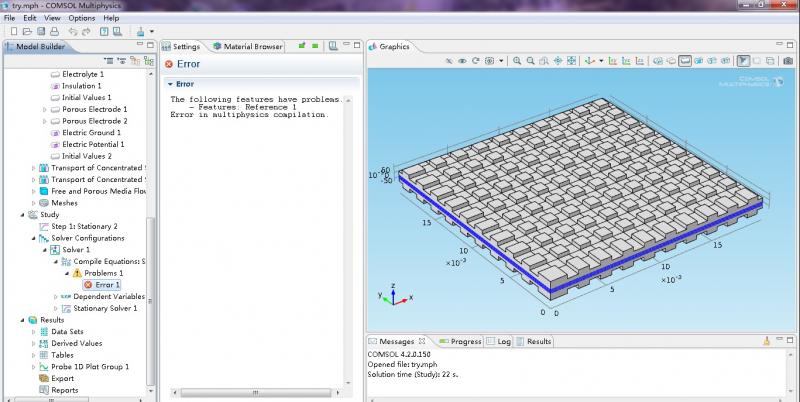Viewport: 800px width, 402px height.
Task: Open the view all dropdown in Graphics
Action: click(501, 61)
